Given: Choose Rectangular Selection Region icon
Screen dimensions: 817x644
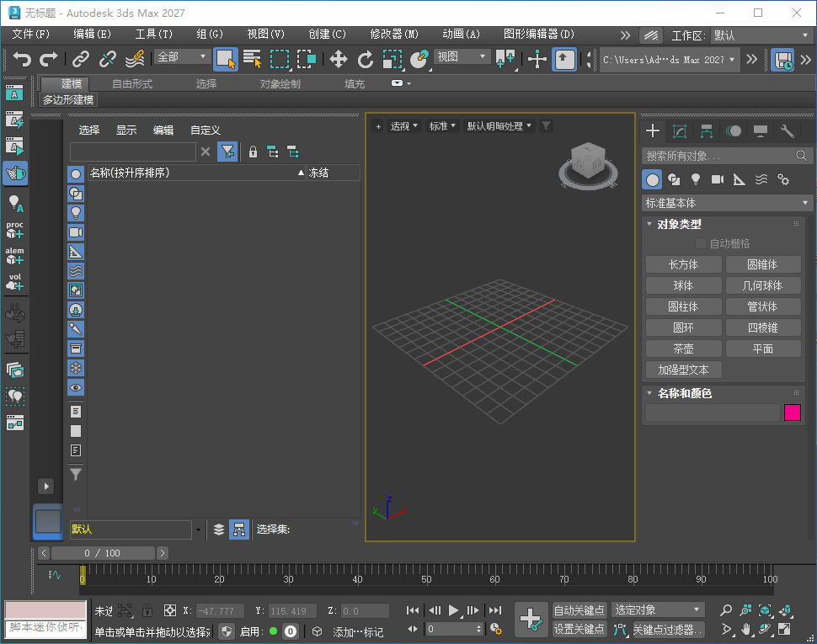Looking at the screenshot, I should point(280,60).
